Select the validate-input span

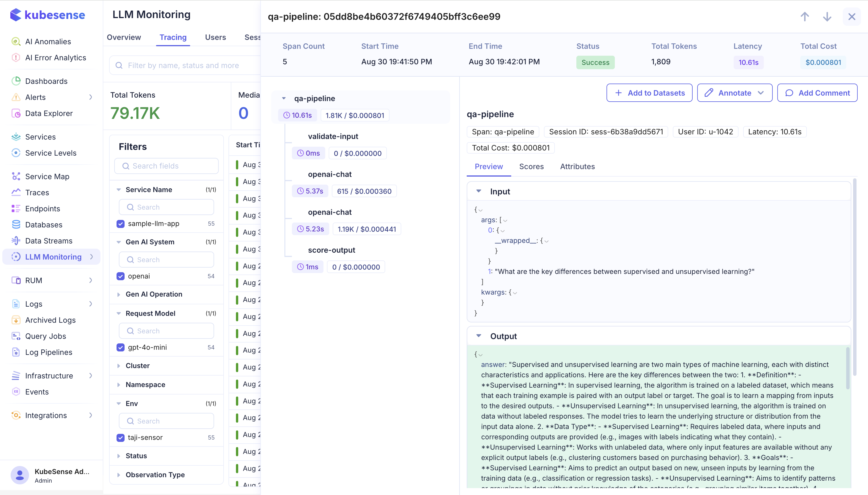333,136
